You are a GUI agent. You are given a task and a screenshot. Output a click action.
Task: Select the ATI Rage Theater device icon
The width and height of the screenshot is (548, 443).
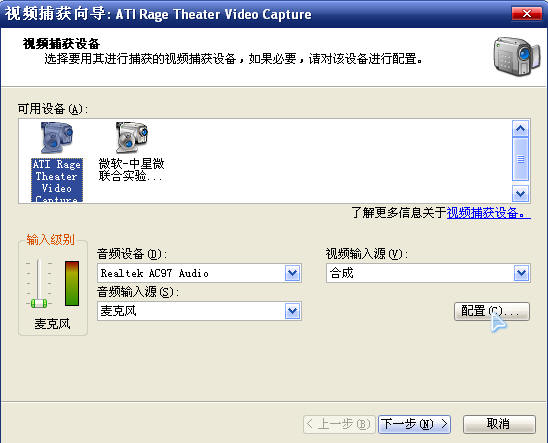[x=57, y=138]
